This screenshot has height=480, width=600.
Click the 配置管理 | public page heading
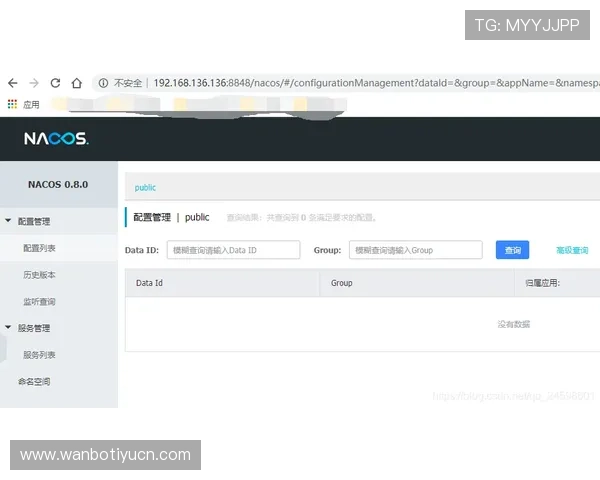(x=171, y=217)
